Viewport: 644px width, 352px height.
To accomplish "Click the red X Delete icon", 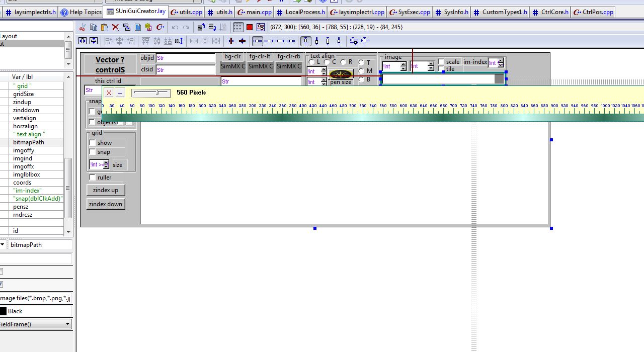I will tap(115, 27).
